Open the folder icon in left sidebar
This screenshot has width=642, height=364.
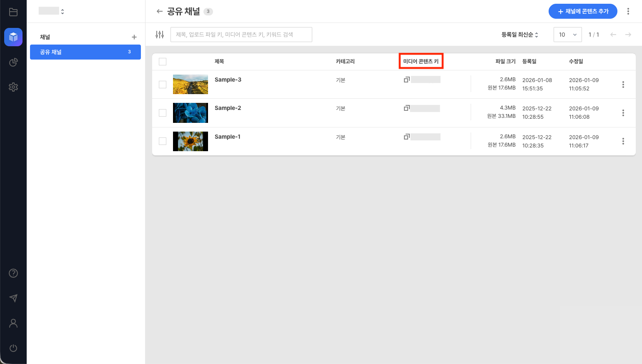(13, 12)
